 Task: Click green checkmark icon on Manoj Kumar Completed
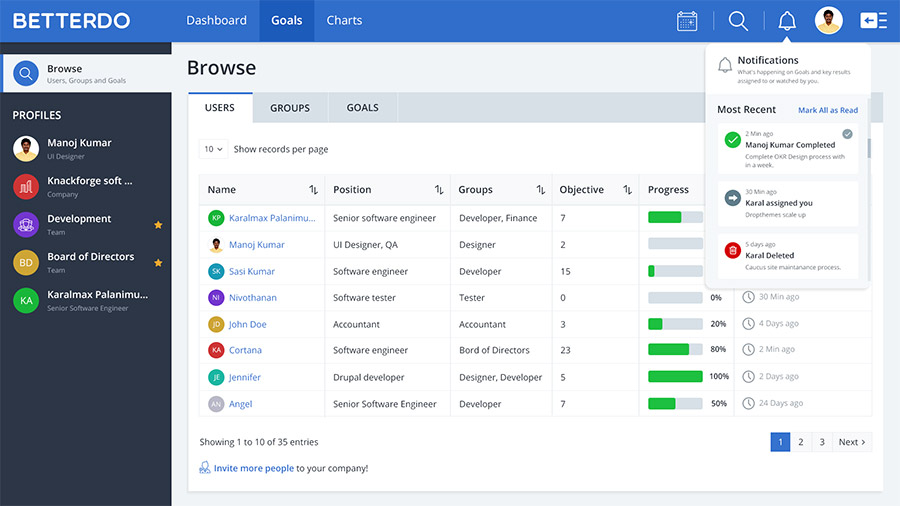click(x=733, y=140)
